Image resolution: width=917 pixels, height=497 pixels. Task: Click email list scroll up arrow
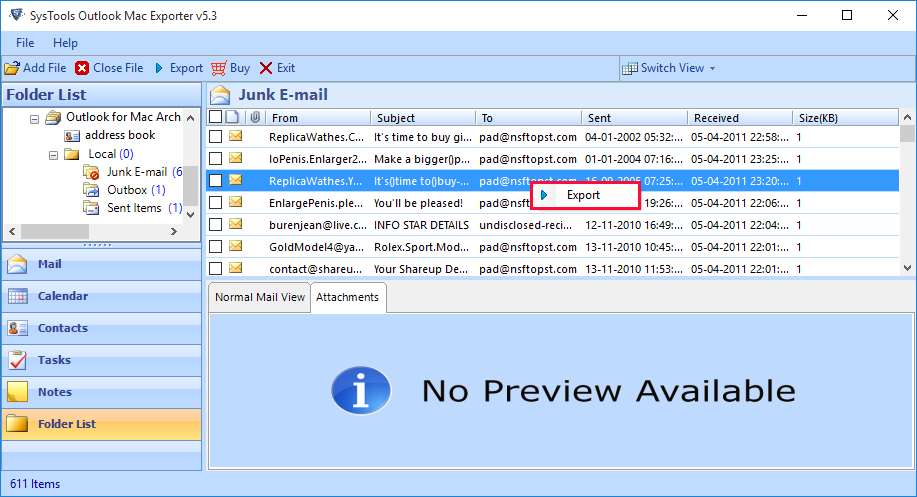tap(907, 118)
